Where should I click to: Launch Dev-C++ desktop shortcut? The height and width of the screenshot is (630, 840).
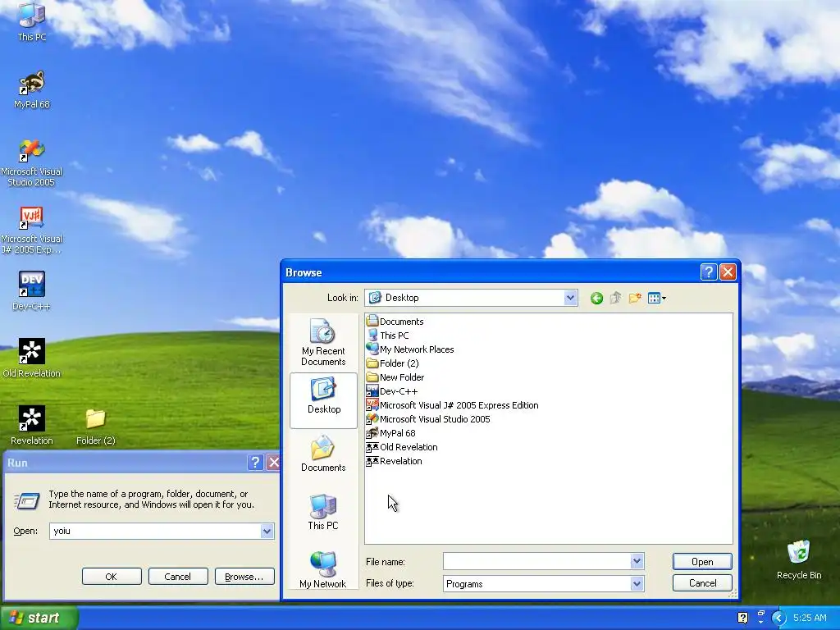(x=32, y=291)
